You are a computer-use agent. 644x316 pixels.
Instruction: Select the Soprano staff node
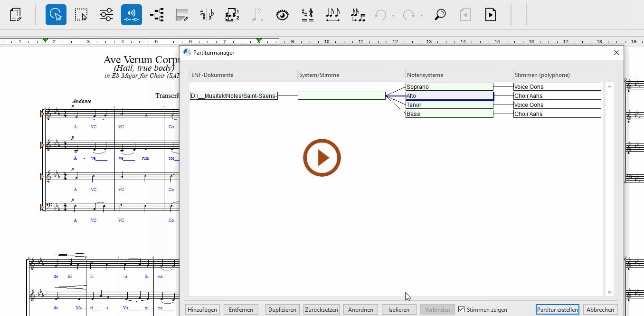tap(449, 87)
